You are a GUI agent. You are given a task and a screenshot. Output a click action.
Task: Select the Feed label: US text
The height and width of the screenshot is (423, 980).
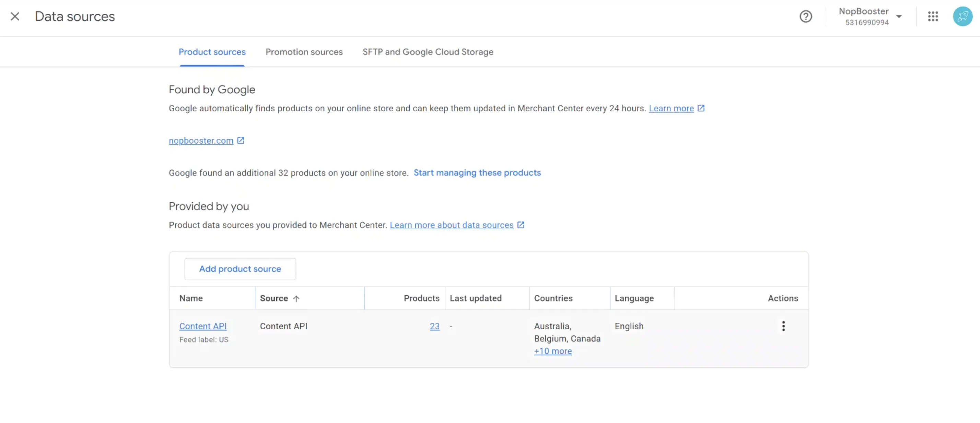[204, 340]
